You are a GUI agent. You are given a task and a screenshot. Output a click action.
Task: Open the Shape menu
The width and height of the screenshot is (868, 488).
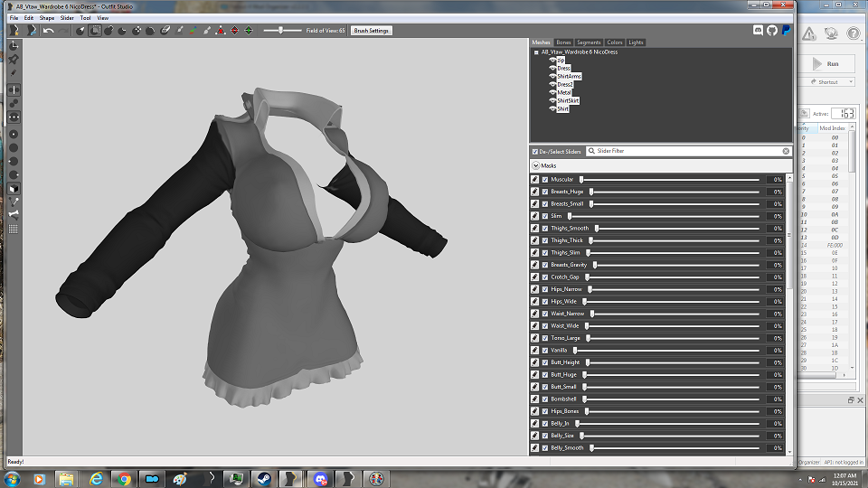pyautogui.click(x=46, y=18)
